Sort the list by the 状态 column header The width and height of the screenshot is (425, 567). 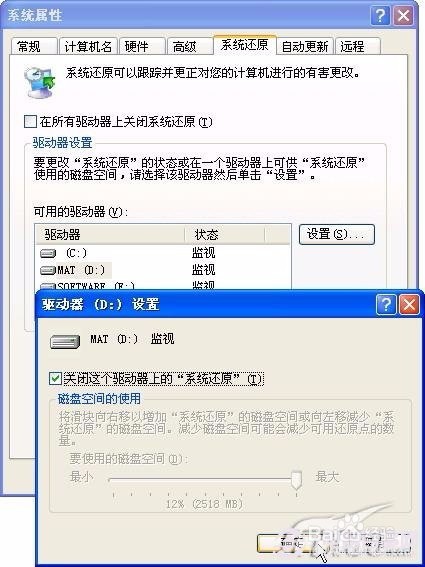point(224,235)
